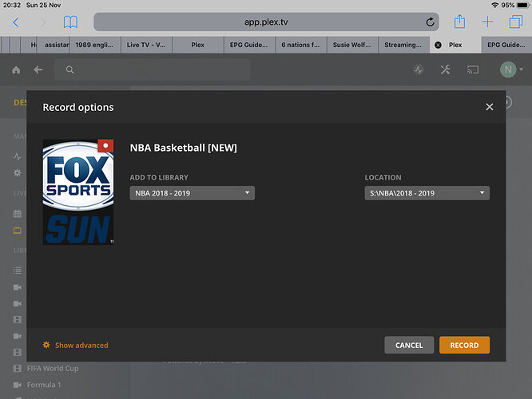Reload the app.plex.tv page
This screenshot has width=532, height=399.
[430, 22]
